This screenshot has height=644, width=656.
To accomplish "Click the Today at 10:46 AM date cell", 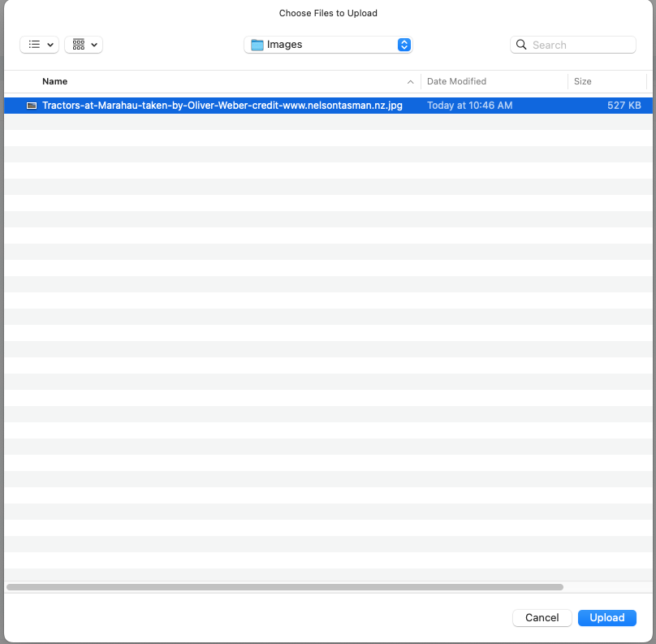I will 469,106.
